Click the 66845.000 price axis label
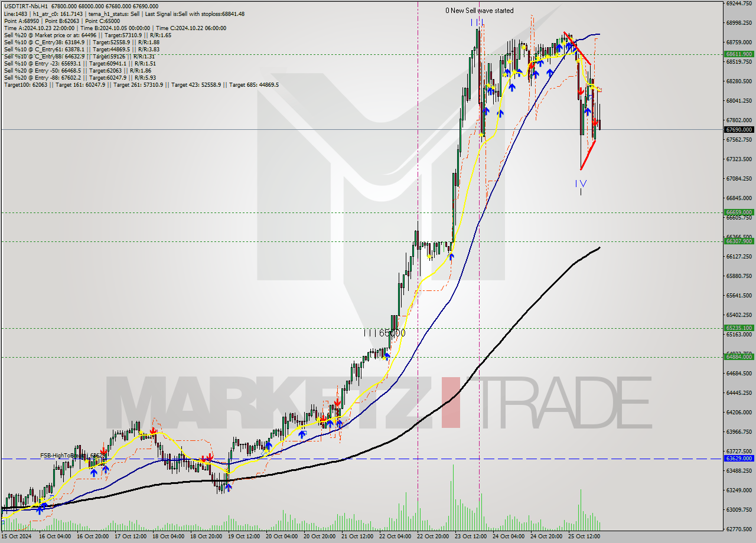Viewport: 756px width, 543px height. (739, 198)
